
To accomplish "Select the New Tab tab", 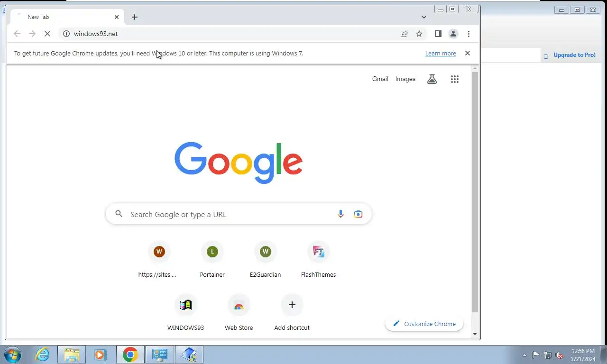I will point(67,17).
